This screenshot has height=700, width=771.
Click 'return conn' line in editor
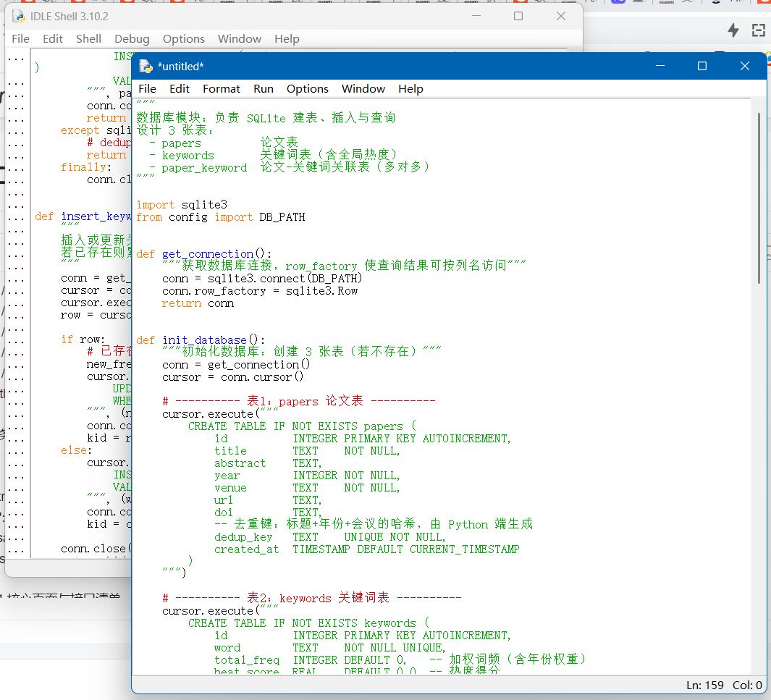[198, 303]
